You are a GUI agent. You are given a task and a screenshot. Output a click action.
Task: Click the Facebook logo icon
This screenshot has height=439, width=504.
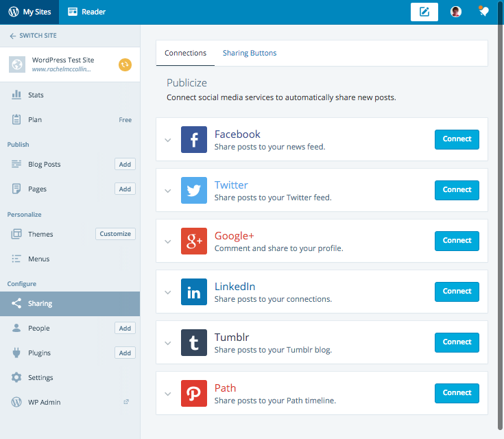tap(194, 139)
